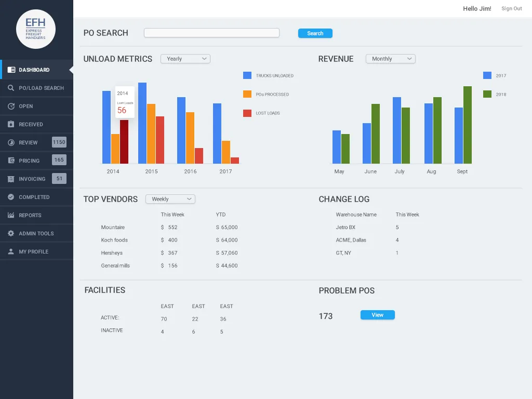Click the Pricing count badge 165
Viewport: 532px width, 399px height.
coord(59,160)
